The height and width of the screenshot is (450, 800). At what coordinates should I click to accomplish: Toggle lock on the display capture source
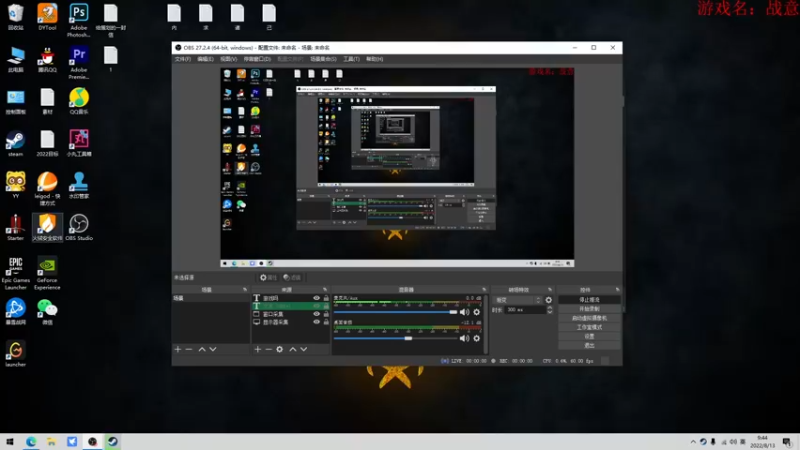(326, 322)
